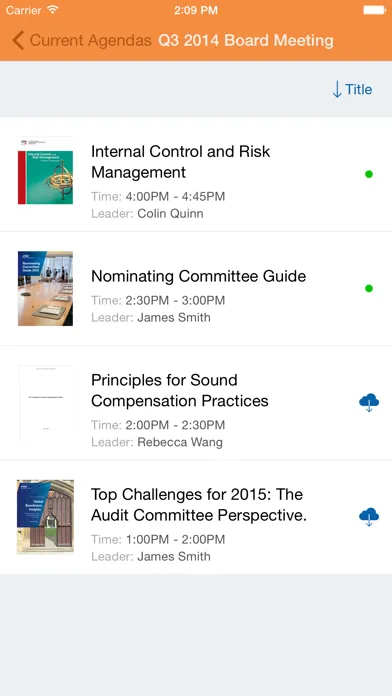
Task: Tap the back chevron arrow icon
Action: tap(18, 40)
